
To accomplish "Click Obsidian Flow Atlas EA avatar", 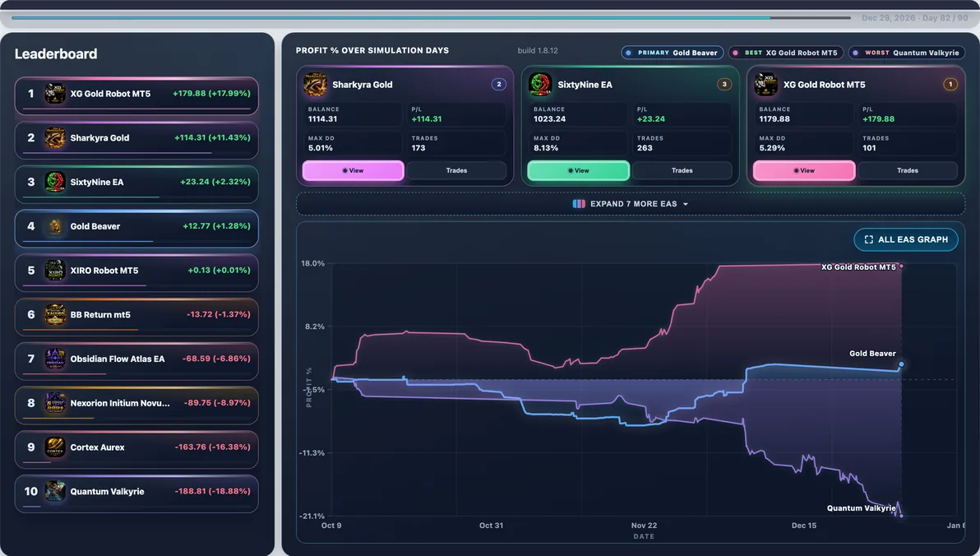I will 55,359.
